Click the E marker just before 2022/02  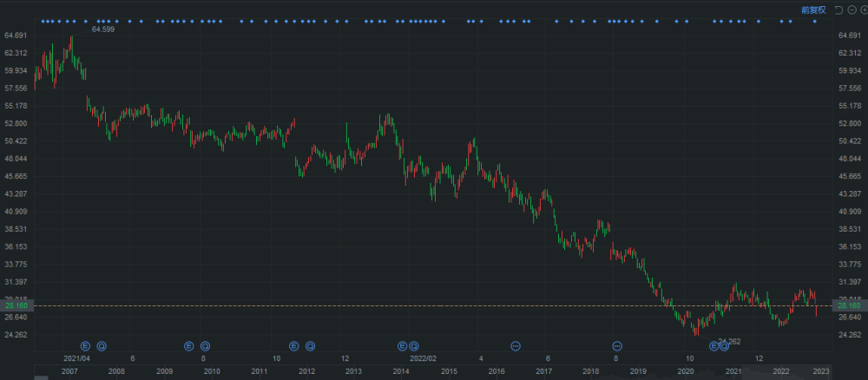click(x=403, y=345)
